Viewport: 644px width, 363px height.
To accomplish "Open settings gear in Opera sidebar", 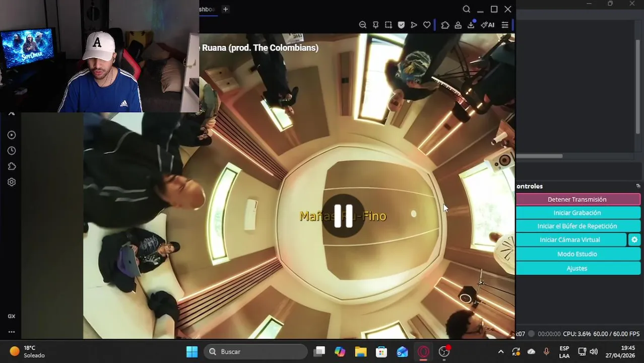I will click(12, 182).
